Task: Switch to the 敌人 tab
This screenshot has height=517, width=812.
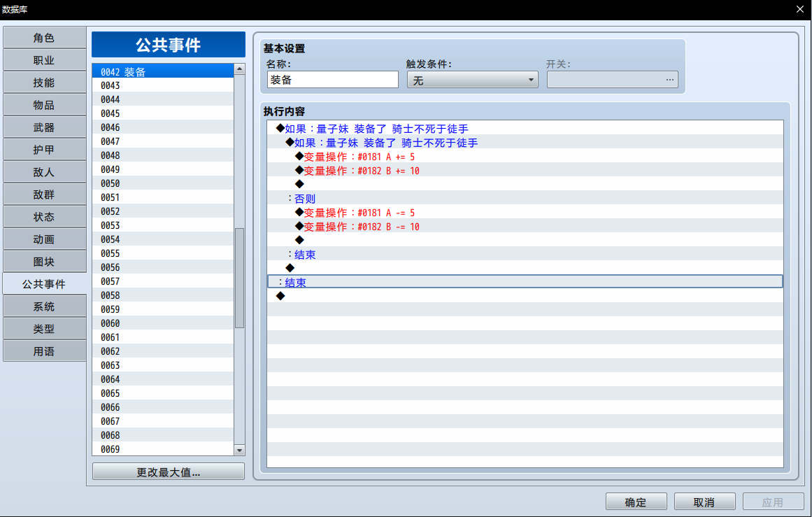Action: [44, 172]
